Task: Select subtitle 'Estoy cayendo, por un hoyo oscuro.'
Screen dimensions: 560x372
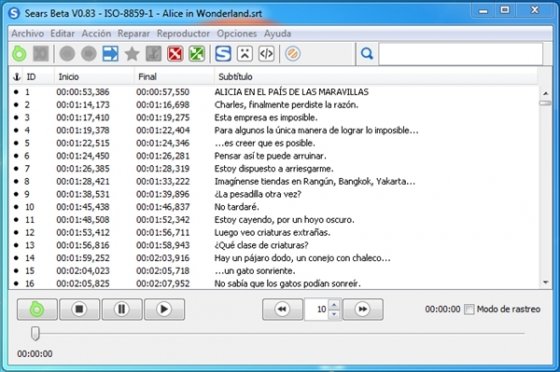Action: [x=284, y=220]
